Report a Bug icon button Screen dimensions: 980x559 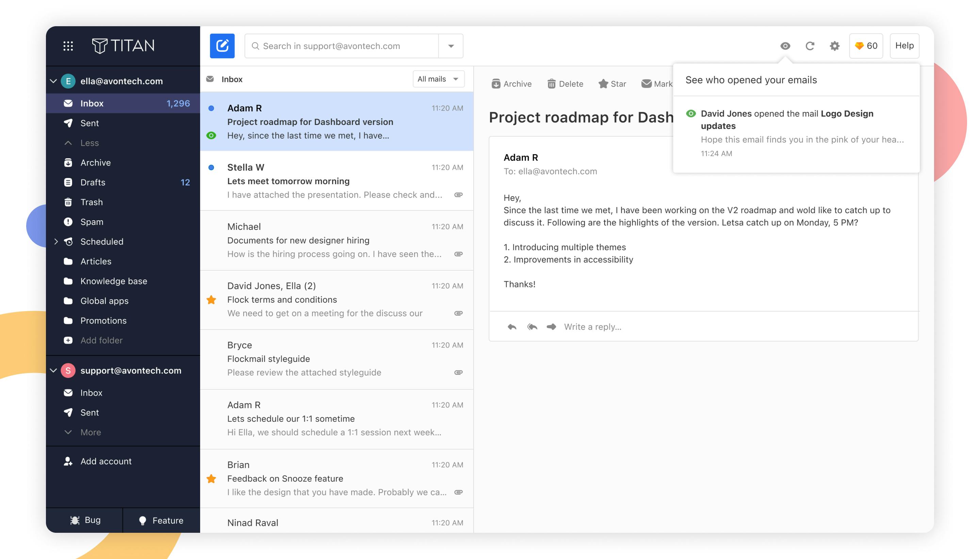point(84,520)
